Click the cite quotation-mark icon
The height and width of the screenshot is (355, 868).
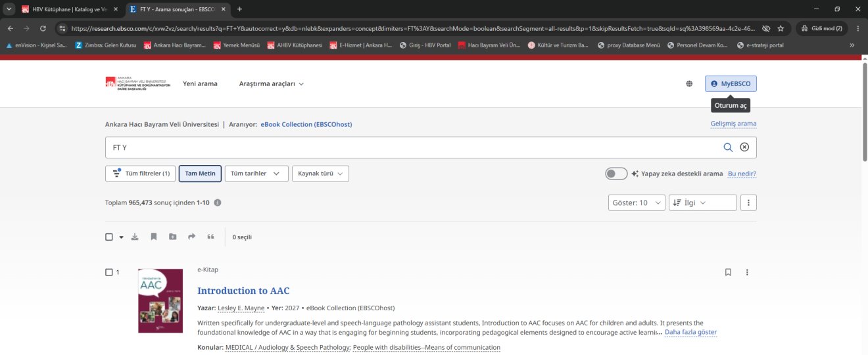pos(210,237)
